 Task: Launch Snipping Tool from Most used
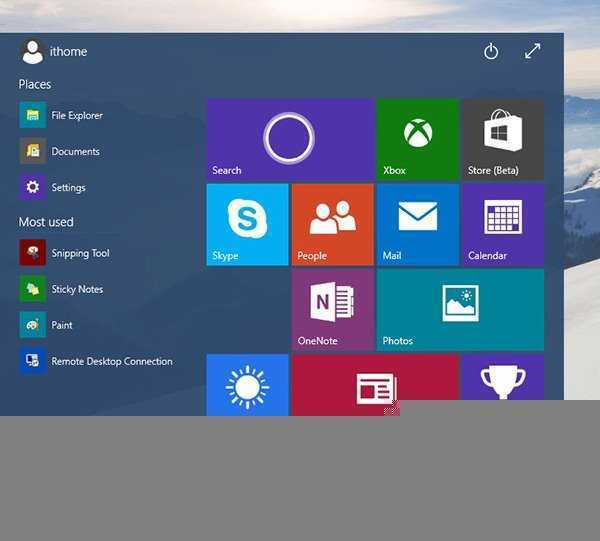pyautogui.click(x=33, y=253)
